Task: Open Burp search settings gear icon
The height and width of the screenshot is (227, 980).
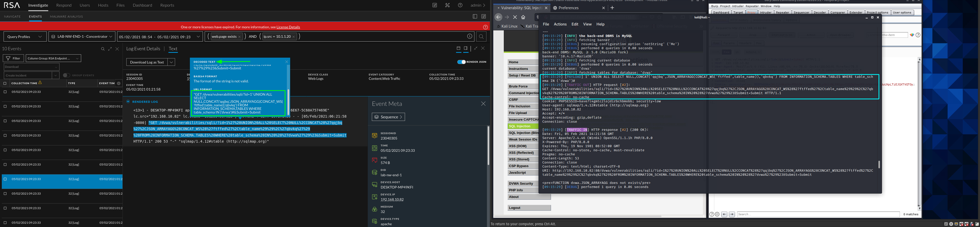Action: point(717,214)
